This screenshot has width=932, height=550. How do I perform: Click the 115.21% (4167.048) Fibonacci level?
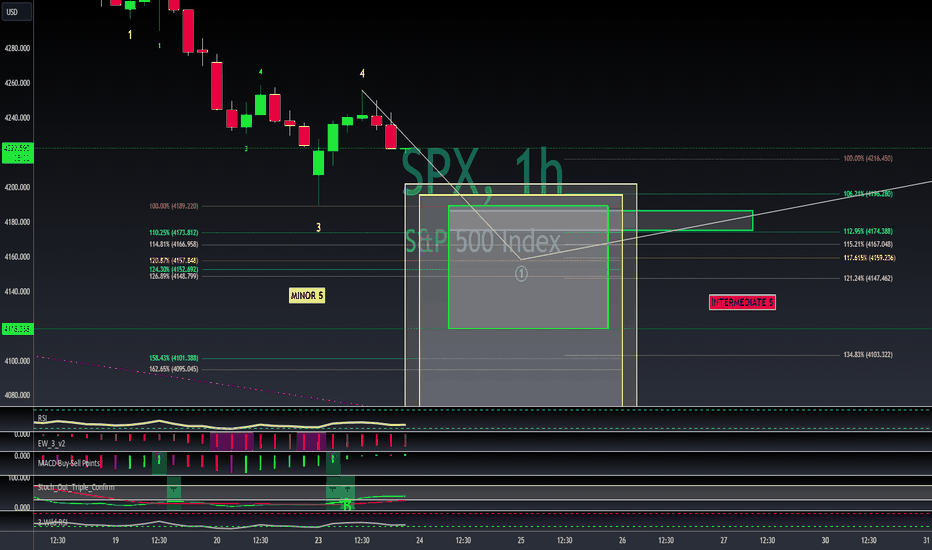click(868, 244)
